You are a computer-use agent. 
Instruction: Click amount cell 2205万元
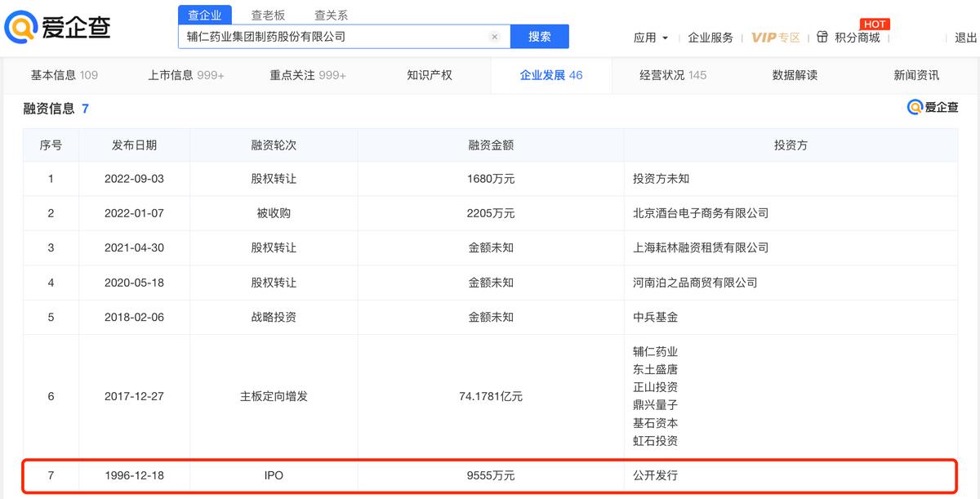pyautogui.click(x=491, y=213)
